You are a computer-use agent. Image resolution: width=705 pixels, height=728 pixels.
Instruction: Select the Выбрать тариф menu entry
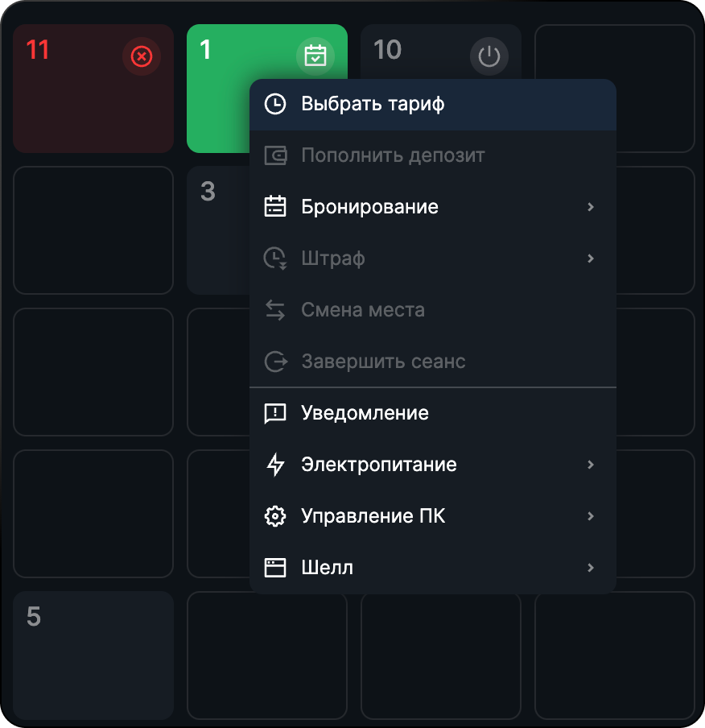point(433,105)
